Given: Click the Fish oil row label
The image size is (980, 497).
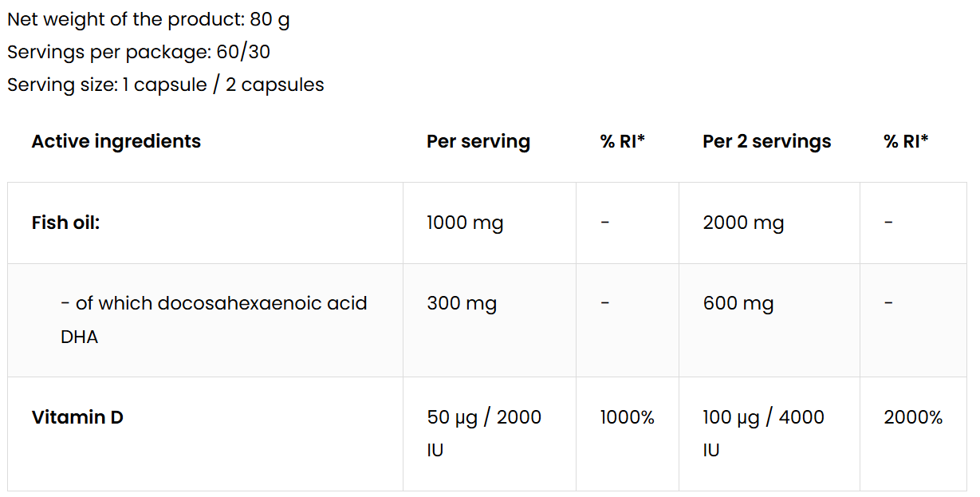Looking at the screenshot, I should click(x=66, y=223).
